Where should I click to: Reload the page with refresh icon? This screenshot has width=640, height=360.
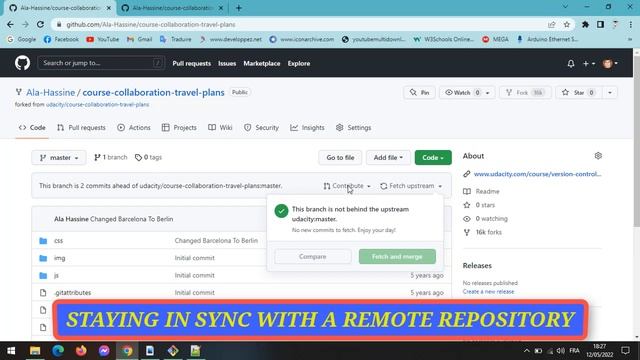(40, 24)
